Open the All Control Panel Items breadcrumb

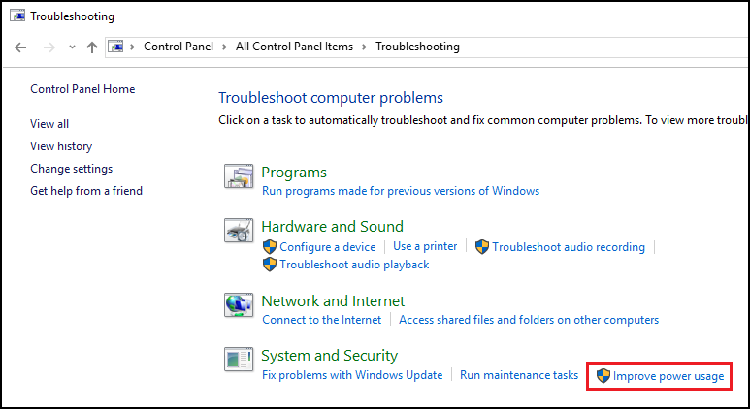[295, 47]
